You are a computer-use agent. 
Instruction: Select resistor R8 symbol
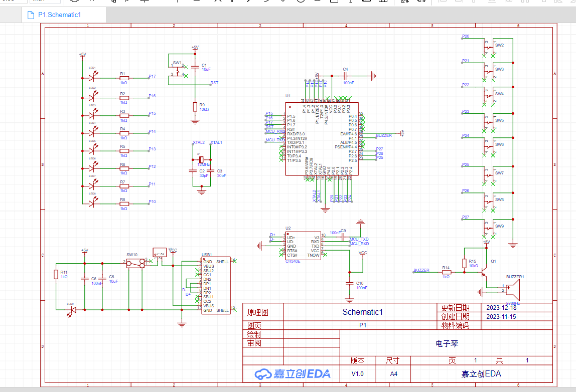click(124, 204)
